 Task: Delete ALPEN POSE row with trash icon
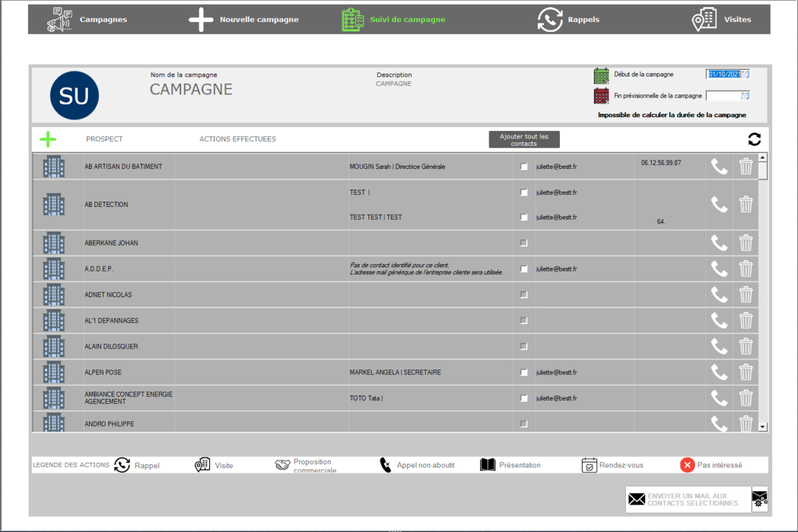(x=746, y=372)
